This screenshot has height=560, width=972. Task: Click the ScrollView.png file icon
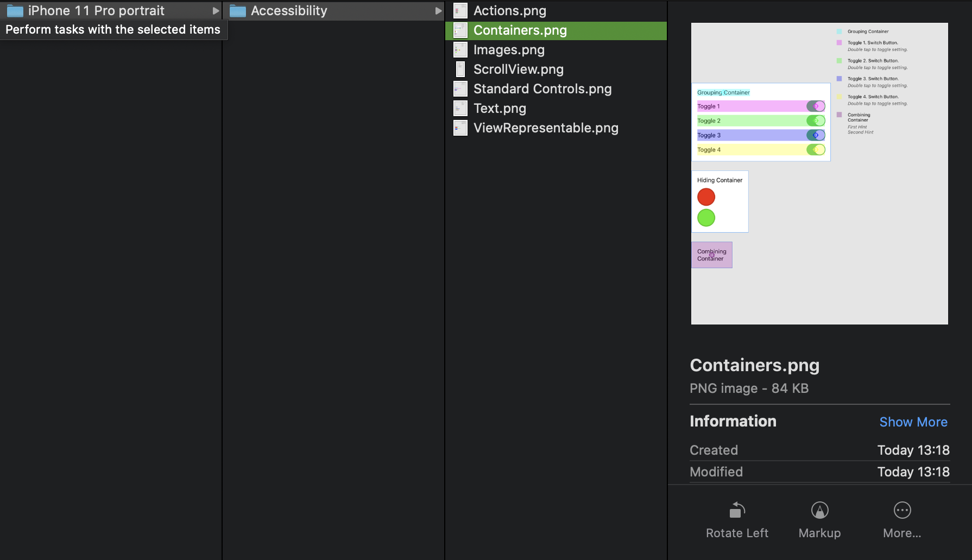coord(460,69)
